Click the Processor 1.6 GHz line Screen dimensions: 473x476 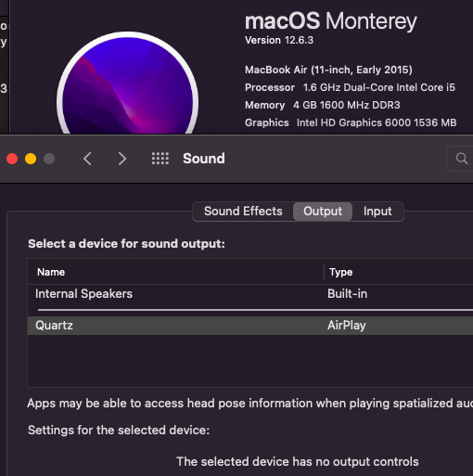tap(350, 87)
